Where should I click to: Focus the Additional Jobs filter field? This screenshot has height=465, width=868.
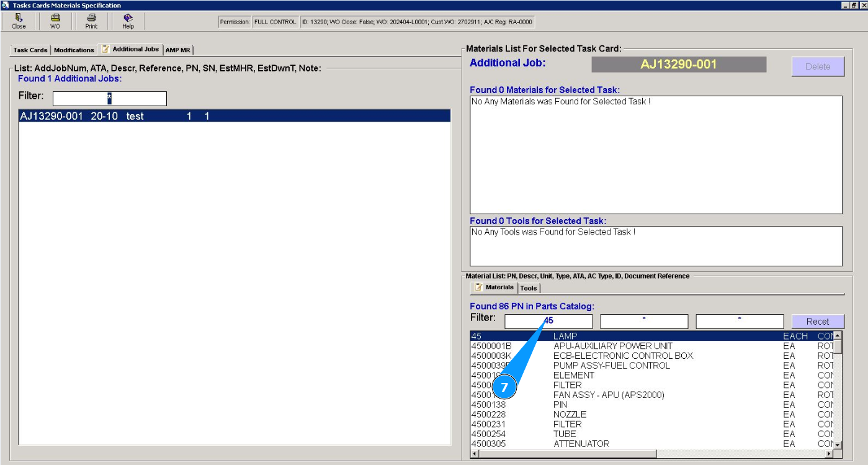[x=110, y=99]
